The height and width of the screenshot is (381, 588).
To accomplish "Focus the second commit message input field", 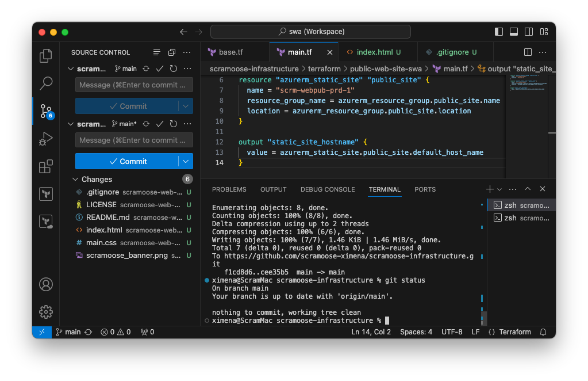I will click(x=134, y=140).
